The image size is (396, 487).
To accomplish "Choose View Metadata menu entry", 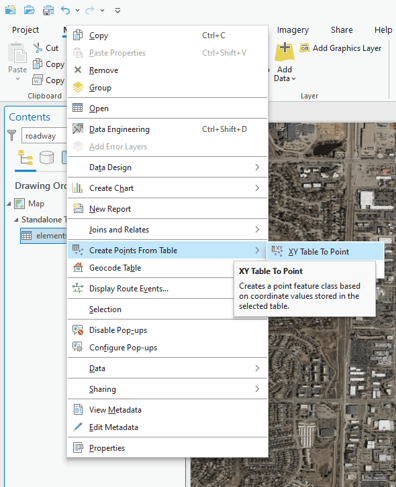I will click(x=167, y=410).
